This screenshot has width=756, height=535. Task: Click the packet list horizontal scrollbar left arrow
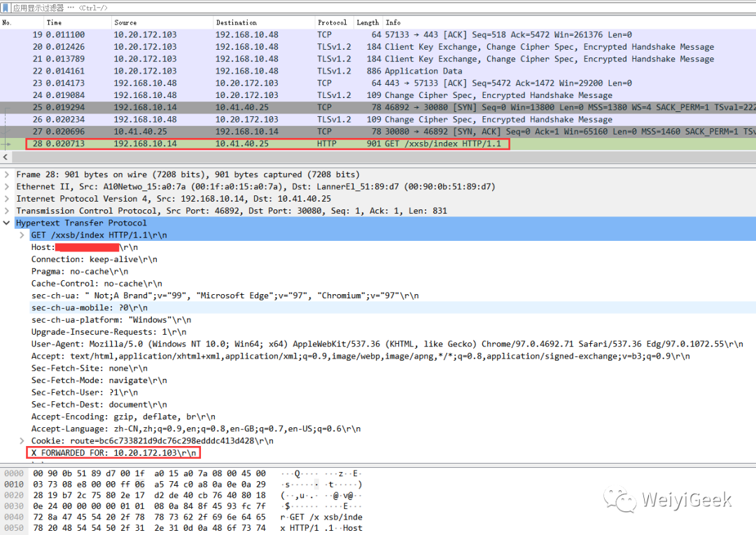[x=6, y=158]
